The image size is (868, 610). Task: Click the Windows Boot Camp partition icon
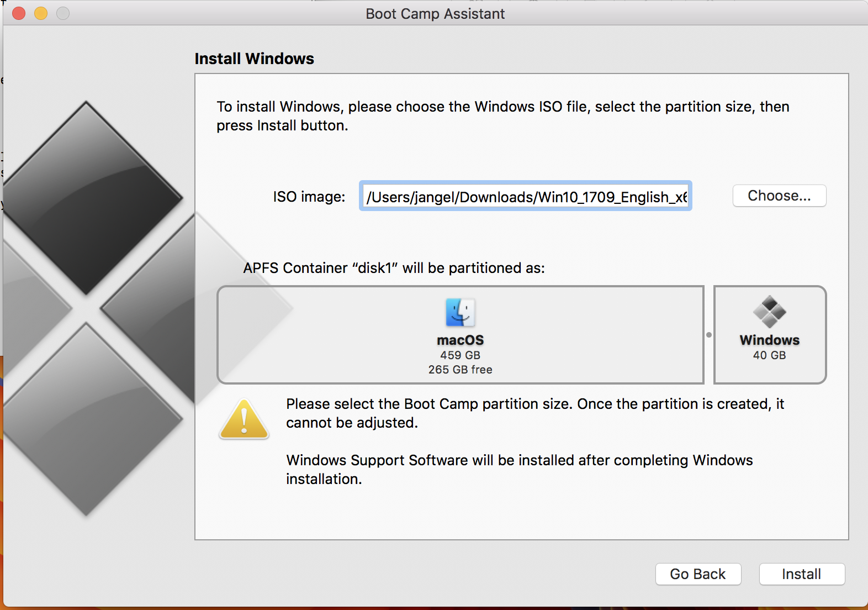click(769, 312)
